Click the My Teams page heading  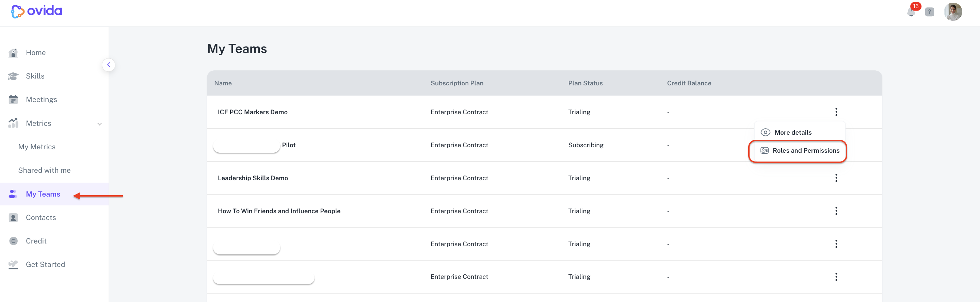237,49
